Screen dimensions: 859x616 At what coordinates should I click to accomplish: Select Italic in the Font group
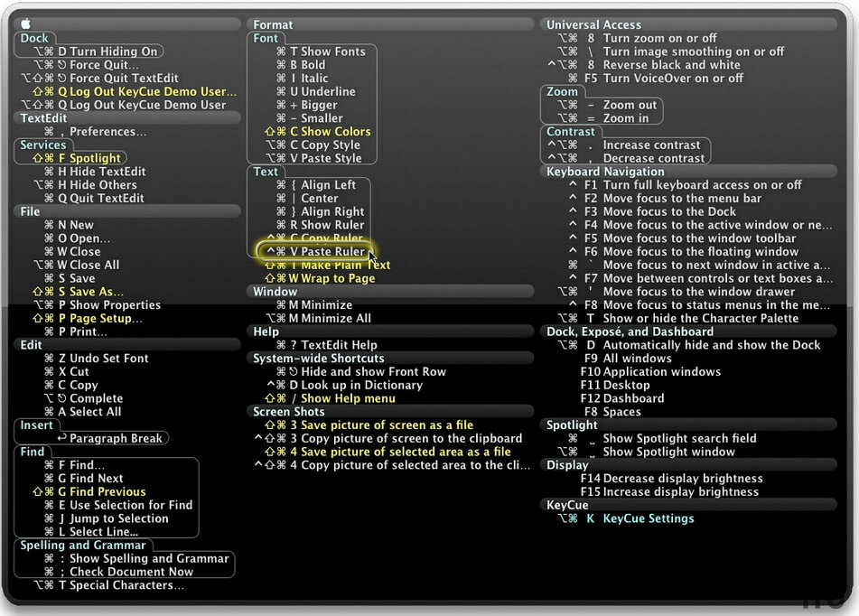(302, 79)
